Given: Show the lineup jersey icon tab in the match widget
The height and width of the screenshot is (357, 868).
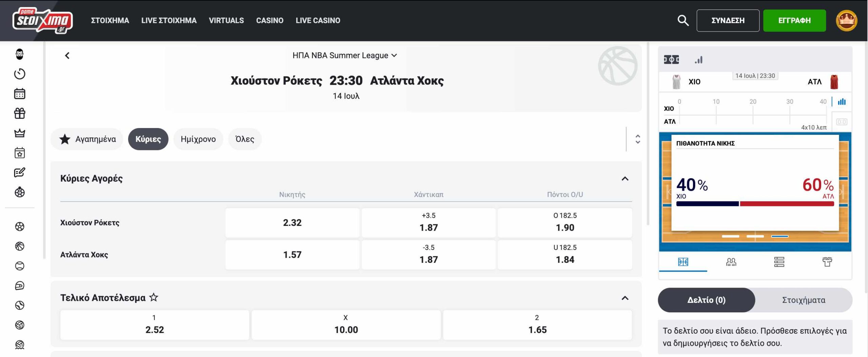Looking at the screenshot, I should click(827, 262).
